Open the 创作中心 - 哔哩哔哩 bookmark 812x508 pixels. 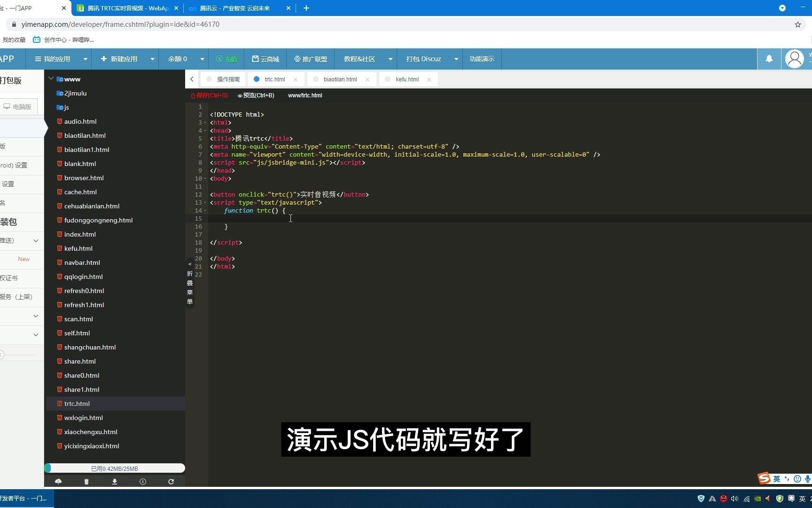coord(63,40)
